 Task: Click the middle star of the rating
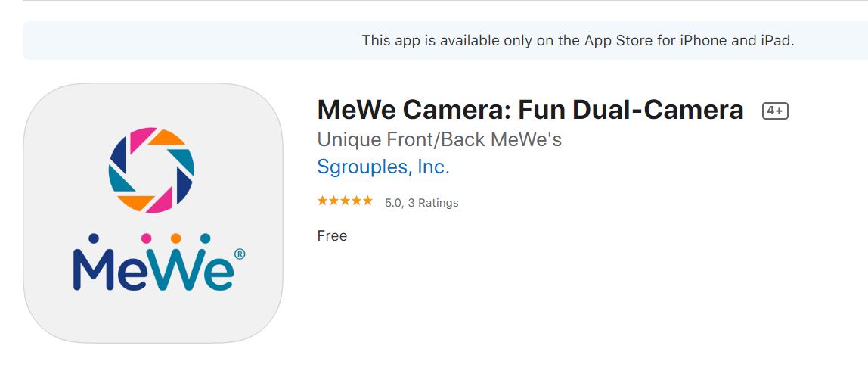[345, 201]
